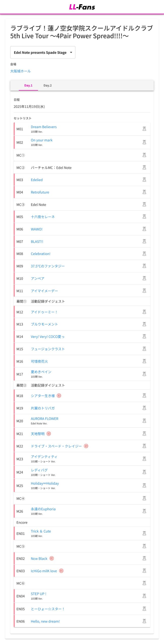Click the costume icon for WAWO!
Image resolution: width=164 pixels, height=644 pixels.
click(144, 229)
